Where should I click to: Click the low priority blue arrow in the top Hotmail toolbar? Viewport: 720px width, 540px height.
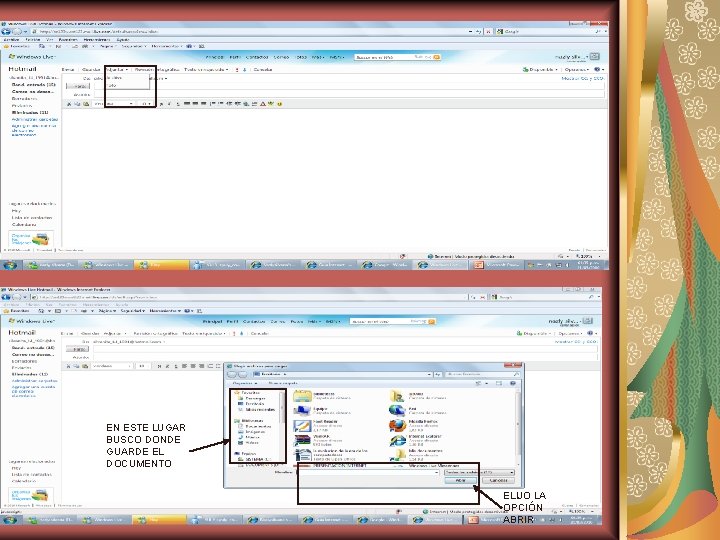(244, 70)
